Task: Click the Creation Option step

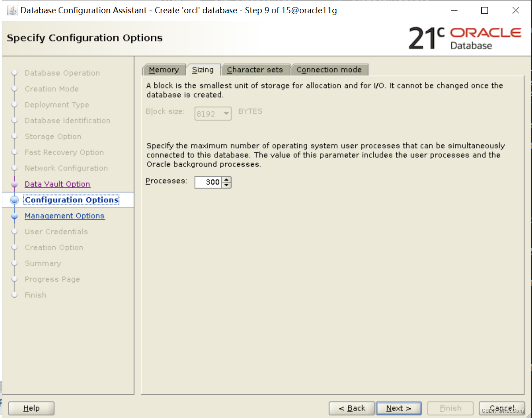Action: coord(54,248)
